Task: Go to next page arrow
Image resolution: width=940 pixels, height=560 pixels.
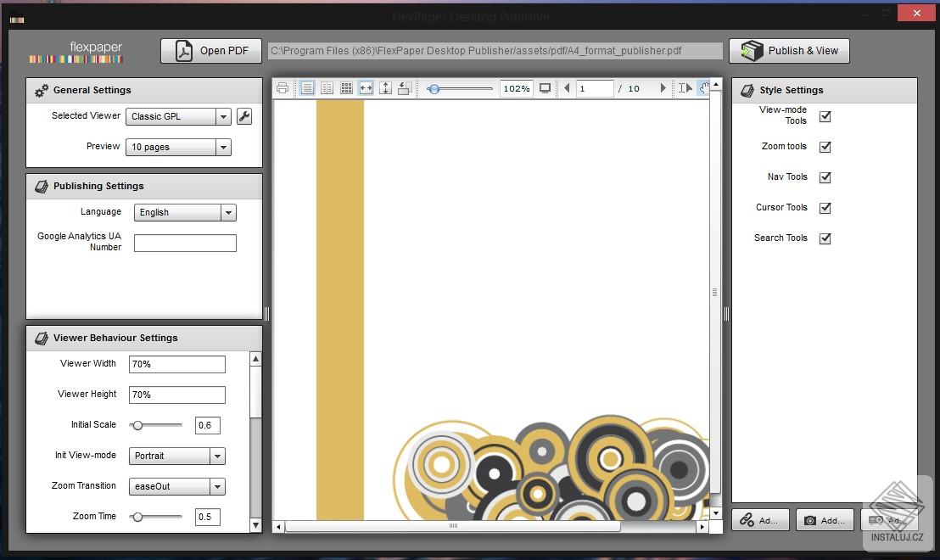Action: point(663,88)
